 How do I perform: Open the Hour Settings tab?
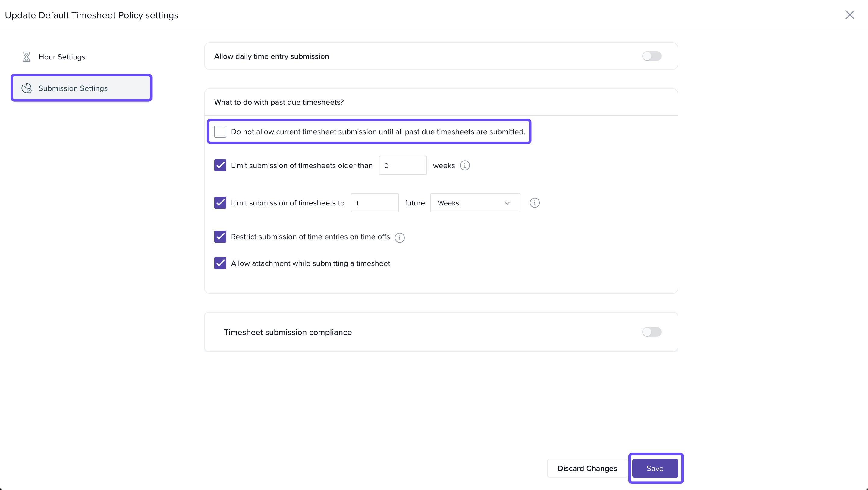point(62,57)
